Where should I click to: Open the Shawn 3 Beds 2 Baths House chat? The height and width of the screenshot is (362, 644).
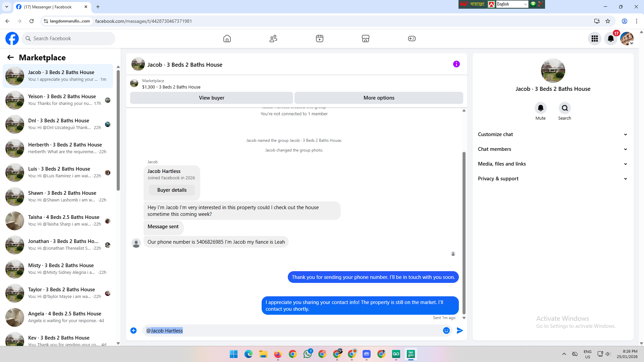[58, 196]
